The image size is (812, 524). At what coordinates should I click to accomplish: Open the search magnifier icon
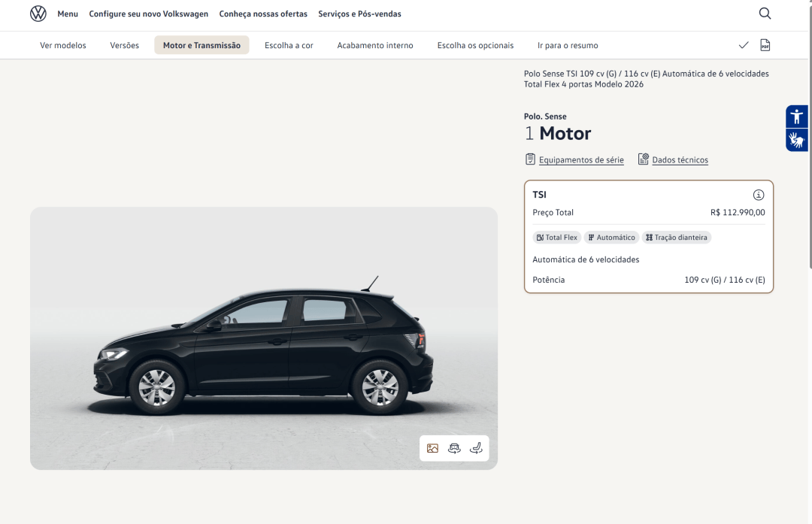tap(765, 14)
